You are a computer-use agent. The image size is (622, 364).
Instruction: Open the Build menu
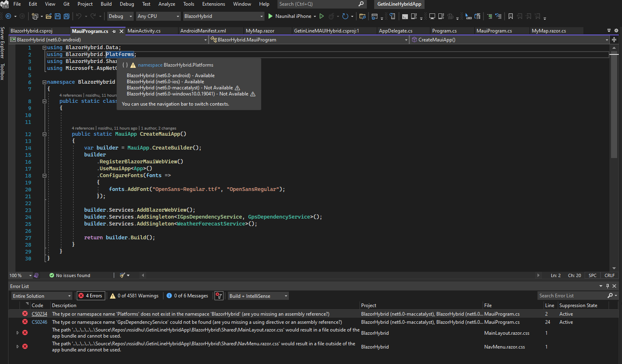106,4
